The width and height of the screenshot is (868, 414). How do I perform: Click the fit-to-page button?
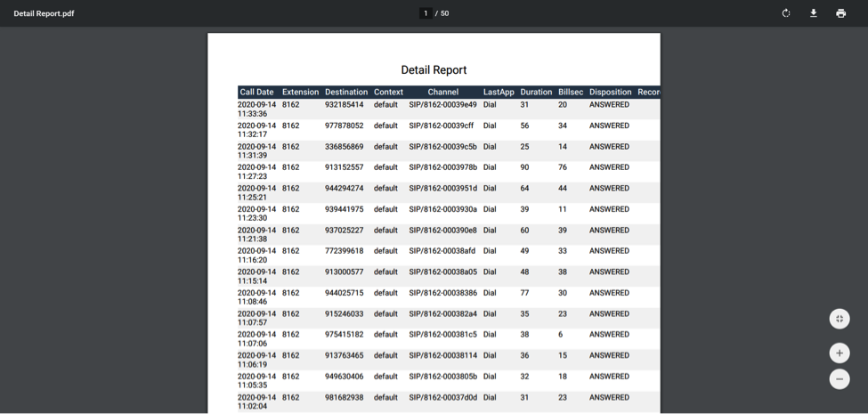(840, 319)
